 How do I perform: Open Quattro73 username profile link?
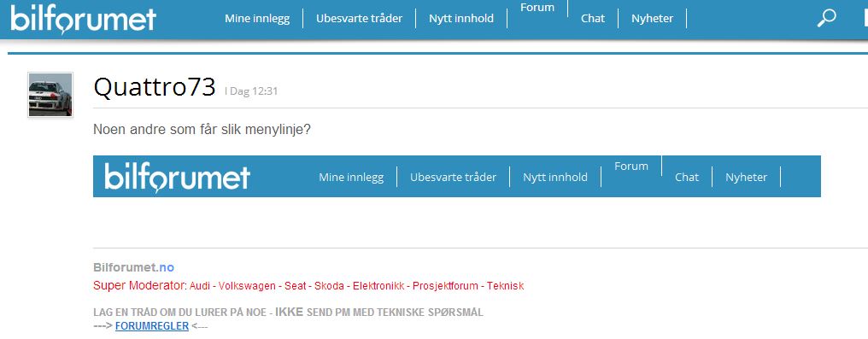tap(155, 87)
